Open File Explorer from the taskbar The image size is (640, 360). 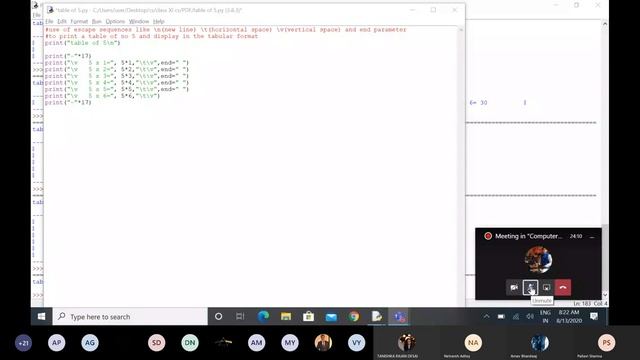[286, 316]
